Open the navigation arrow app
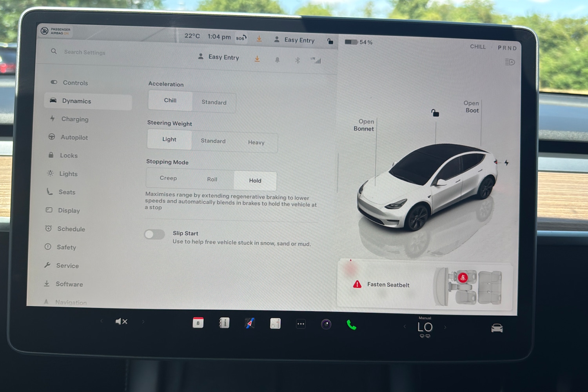Screen dimensions: 588x392 (250, 323)
